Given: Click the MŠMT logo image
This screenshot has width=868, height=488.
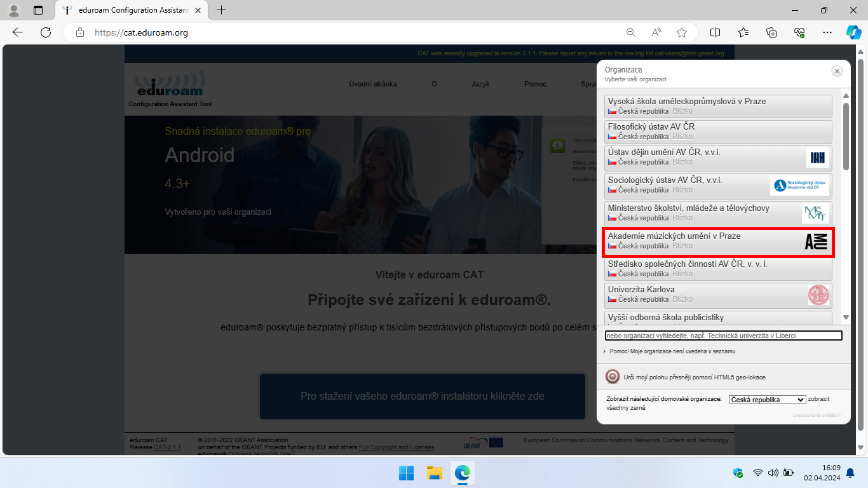Looking at the screenshot, I should click(815, 213).
